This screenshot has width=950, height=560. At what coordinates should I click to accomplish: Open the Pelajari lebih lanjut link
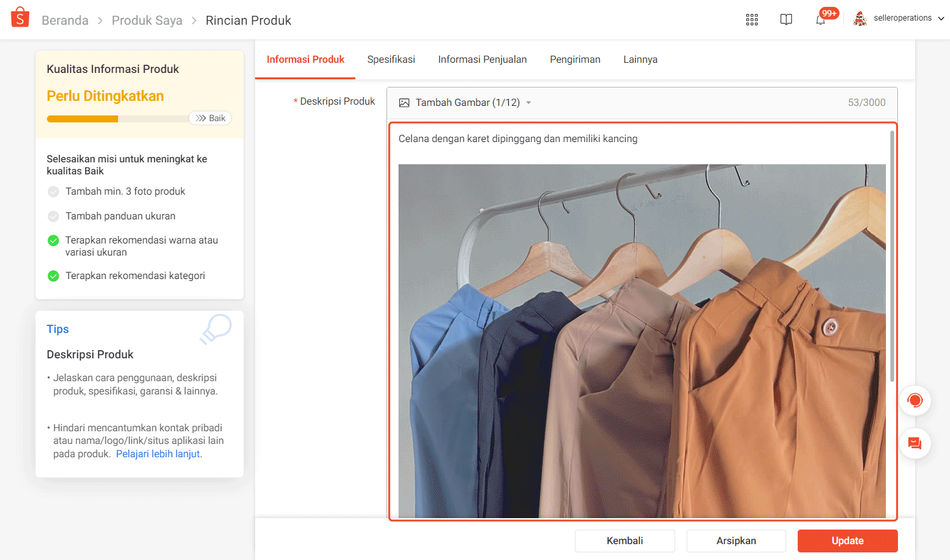coord(158,453)
